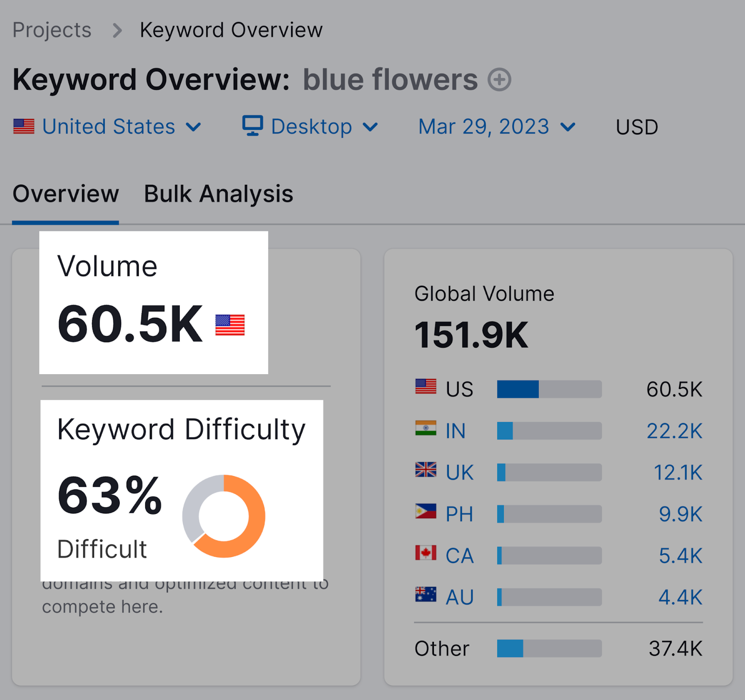Click the India flag in Global Volume list
This screenshot has height=700, width=745.
pyautogui.click(x=425, y=430)
